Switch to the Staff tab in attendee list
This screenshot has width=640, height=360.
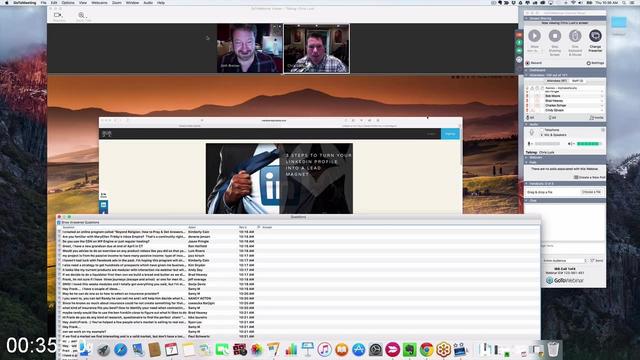tap(577, 81)
